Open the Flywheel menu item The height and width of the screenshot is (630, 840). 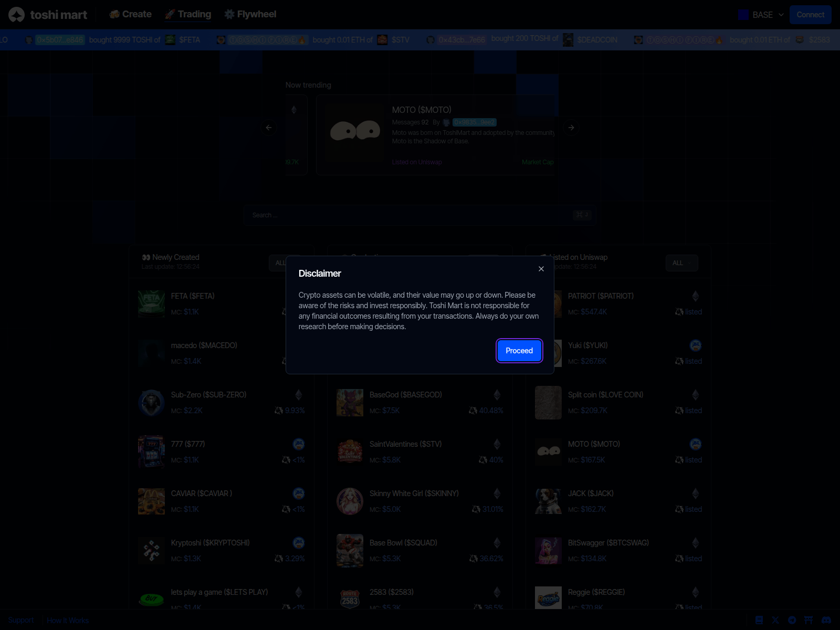[250, 14]
